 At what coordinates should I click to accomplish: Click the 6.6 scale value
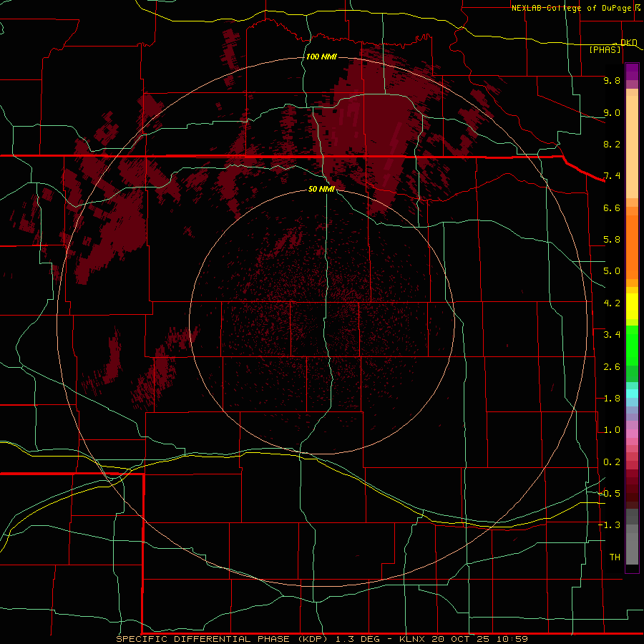612,208
